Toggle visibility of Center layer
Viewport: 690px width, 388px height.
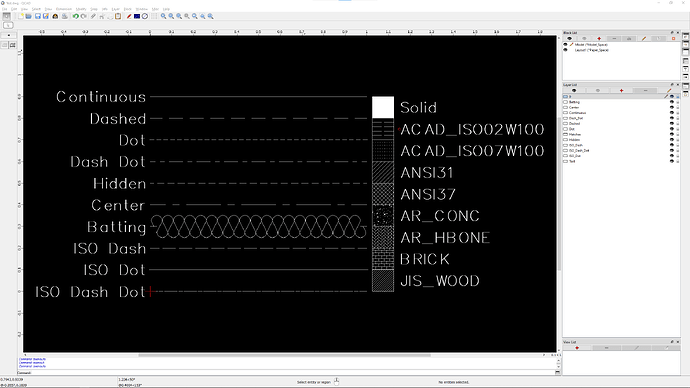coord(672,107)
